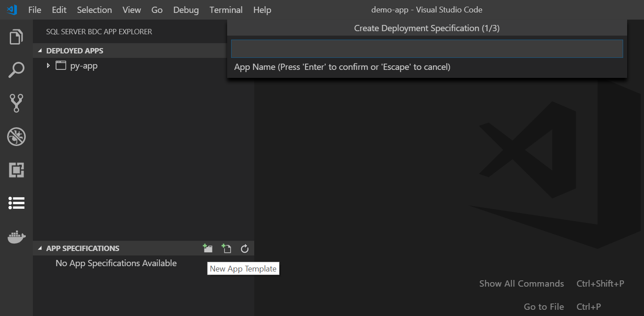Click the VS Code logo in title bar
644x316 pixels.
(12, 9)
